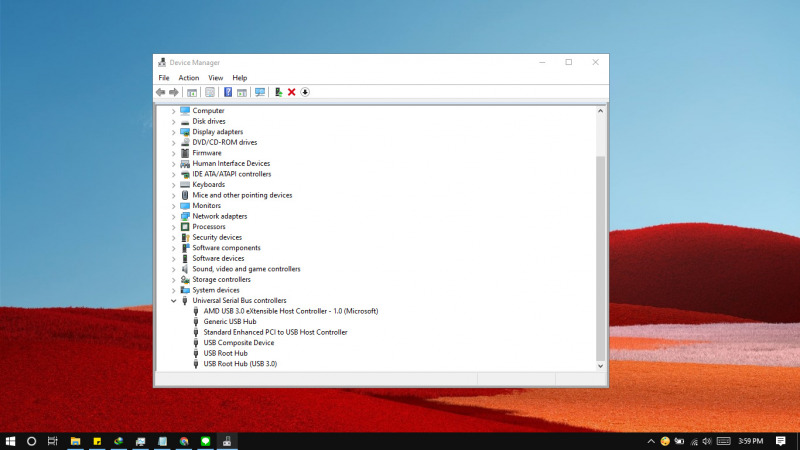
Task: Open the Properties toolbar icon
Action: coord(210,92)
